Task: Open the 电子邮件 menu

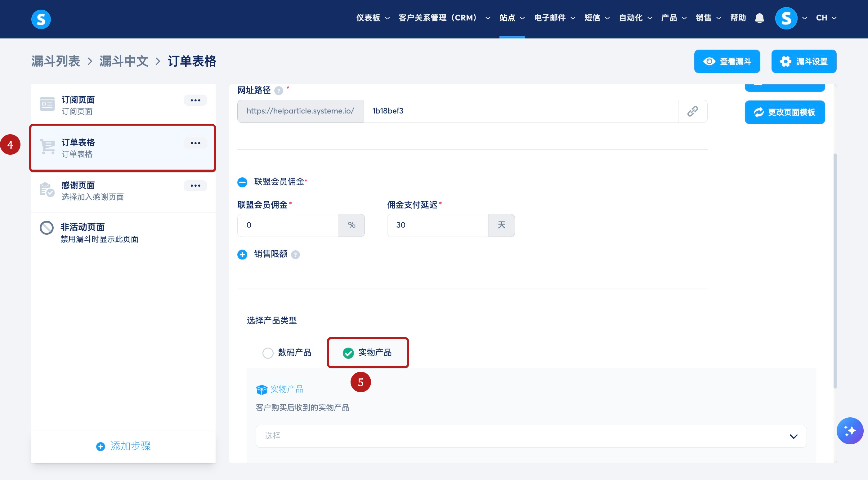Action: (x=554, y=18)
